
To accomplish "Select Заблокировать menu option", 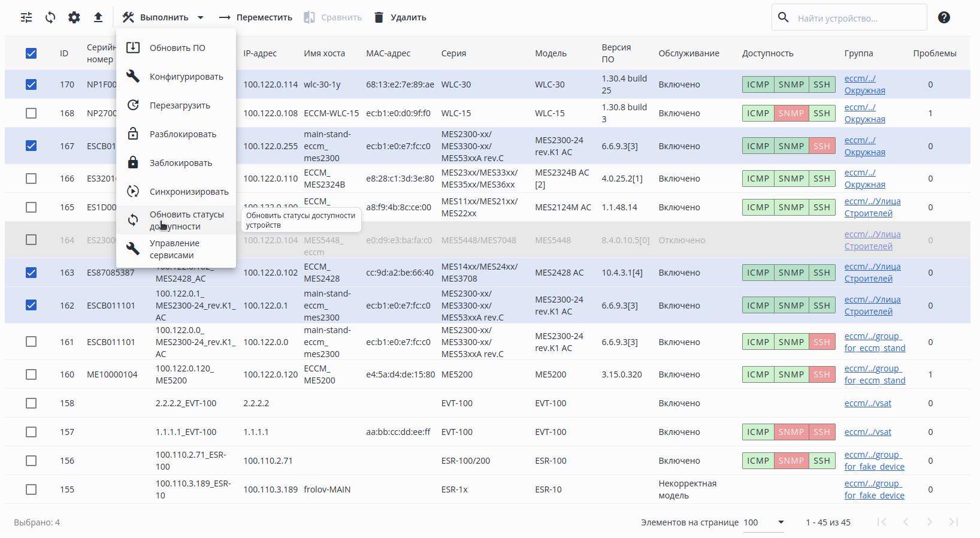I will [180, 163].
